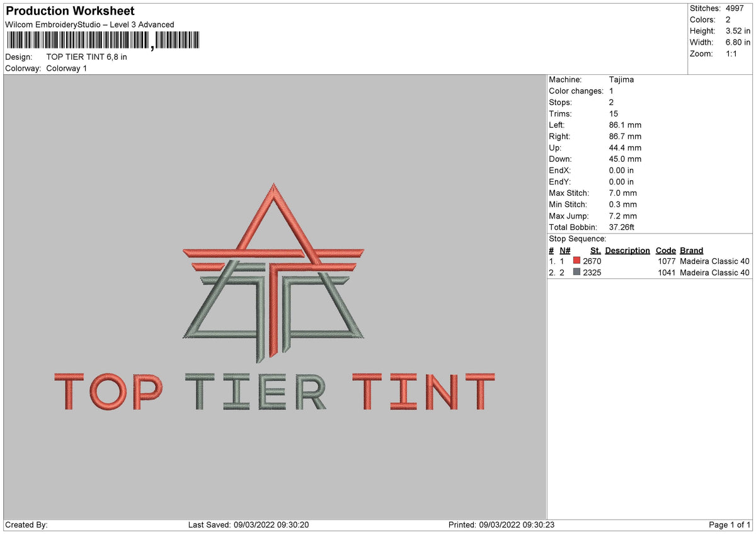Click the Created By label
This screenshot has height=534, width=756.
[26, 525]
